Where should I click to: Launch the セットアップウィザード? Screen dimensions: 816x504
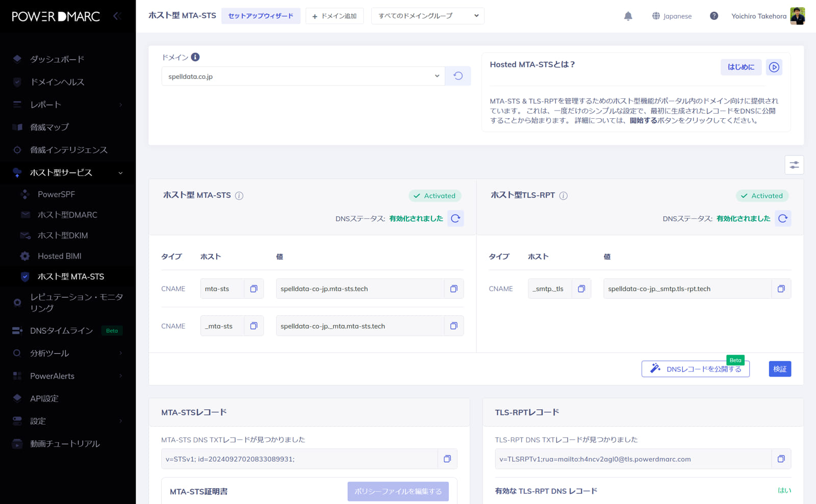click(261, 16)
